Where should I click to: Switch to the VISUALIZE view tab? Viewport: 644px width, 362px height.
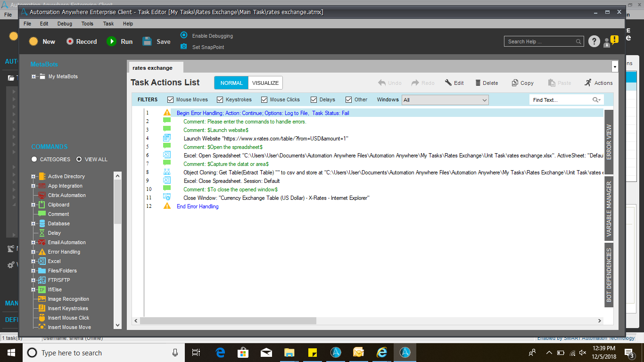pos(265,83)
